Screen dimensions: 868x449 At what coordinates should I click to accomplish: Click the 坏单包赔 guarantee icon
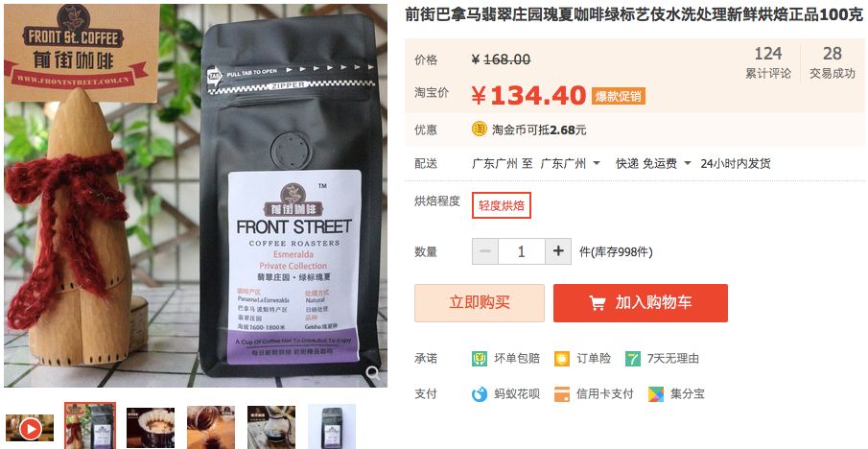click(x=479, y=358)
